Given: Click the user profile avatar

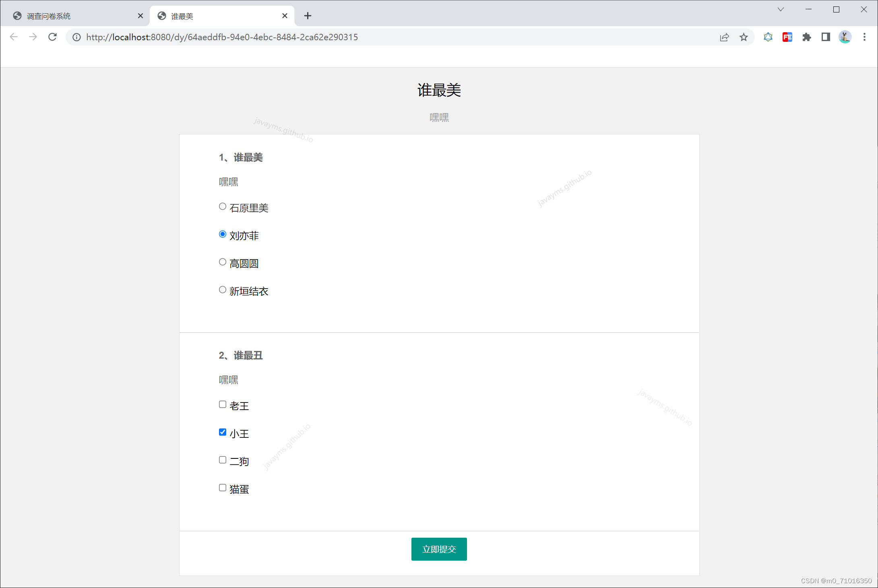Looking at the screenshot, I should point(845,37).
